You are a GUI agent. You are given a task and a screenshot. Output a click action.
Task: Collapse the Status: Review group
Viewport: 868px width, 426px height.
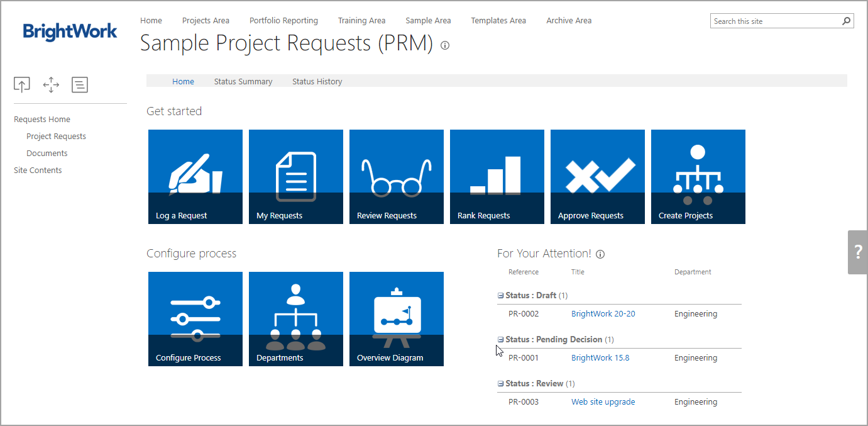501,384
